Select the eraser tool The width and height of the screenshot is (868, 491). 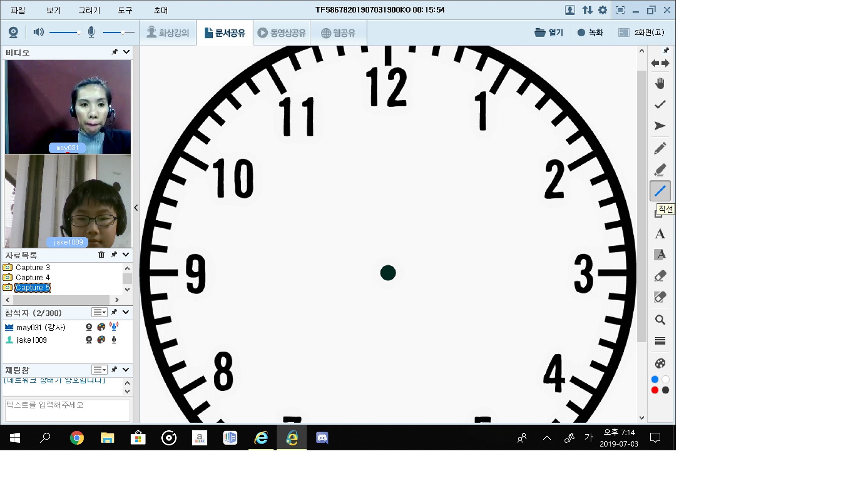[660, 276]
